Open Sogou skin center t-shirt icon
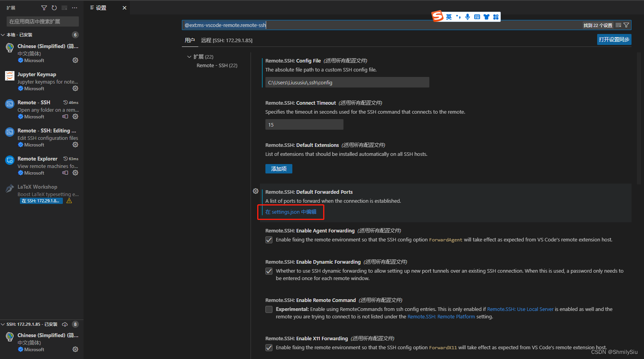 pos(486,16)
